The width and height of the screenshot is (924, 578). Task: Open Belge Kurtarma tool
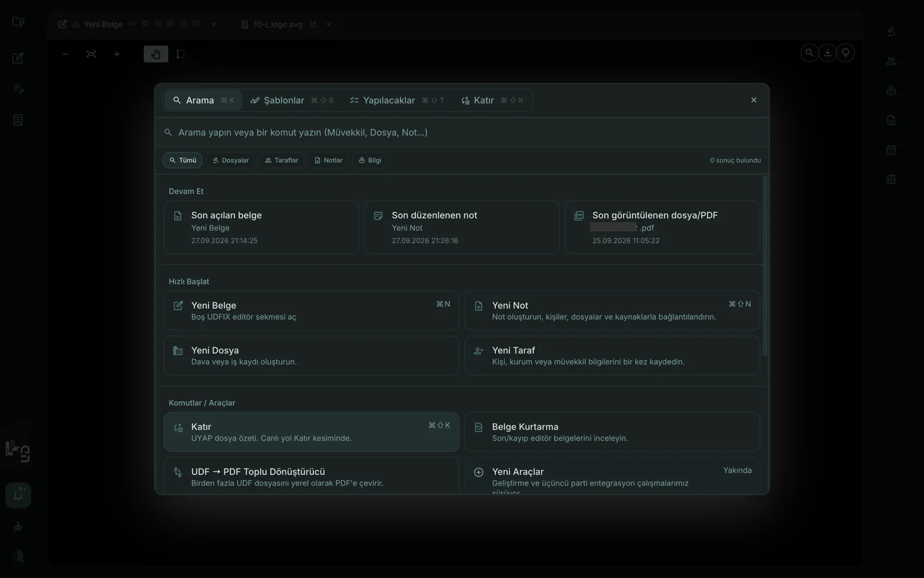pyautogui.click(x=612, y=432)
